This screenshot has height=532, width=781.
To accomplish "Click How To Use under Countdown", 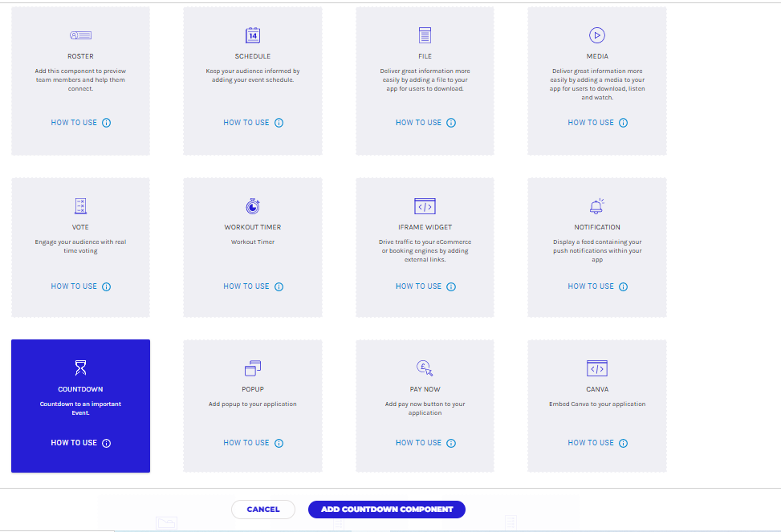I will [x=74, y=443].
